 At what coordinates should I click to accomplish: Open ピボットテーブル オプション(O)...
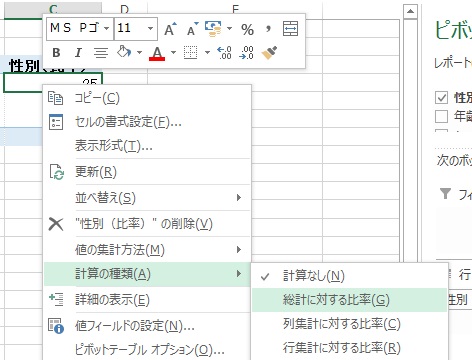click(x=147, y=349)
